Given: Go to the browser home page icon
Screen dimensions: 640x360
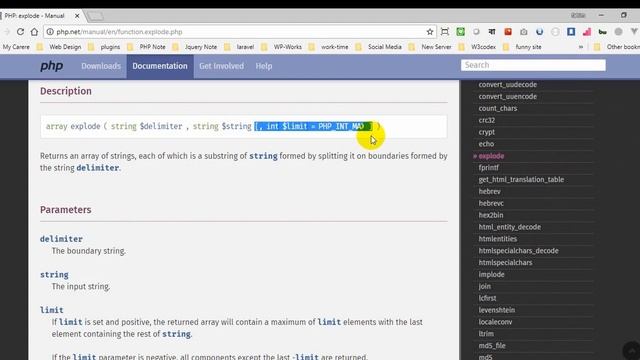Looking at the screenshot, I should click(34, 32).
